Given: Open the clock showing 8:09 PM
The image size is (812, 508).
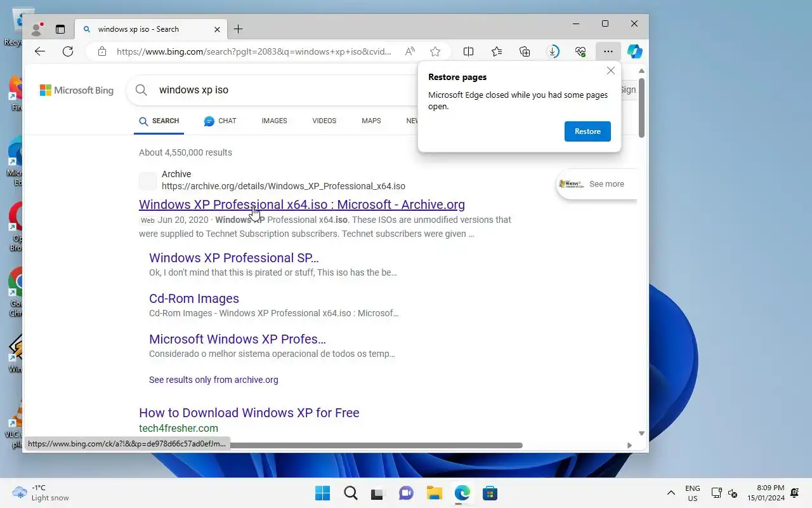Looking at the screenshot, I should tap(766, 493).
